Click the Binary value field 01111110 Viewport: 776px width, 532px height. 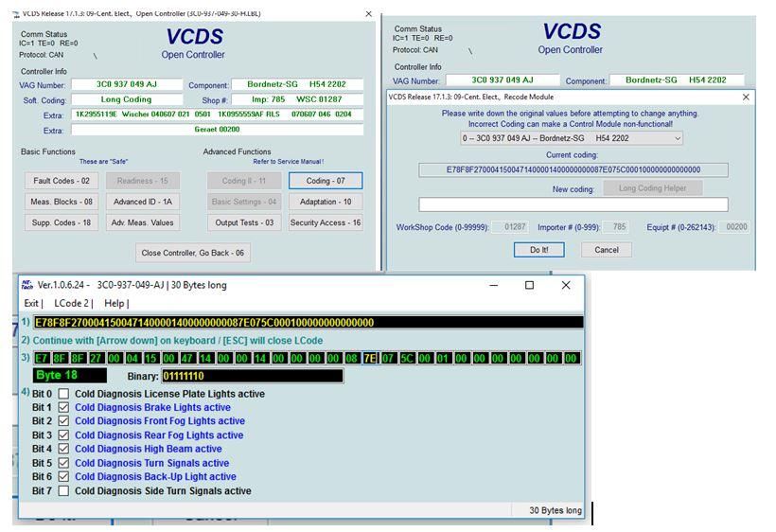(253, 376)
